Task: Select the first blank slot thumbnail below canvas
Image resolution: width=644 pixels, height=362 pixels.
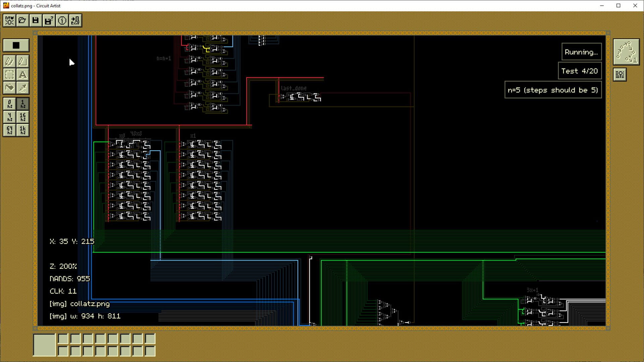Action: 45,345
